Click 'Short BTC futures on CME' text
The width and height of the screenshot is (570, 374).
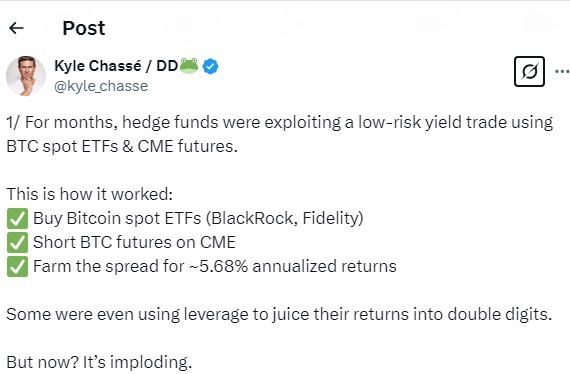click(x=135, y=242)
